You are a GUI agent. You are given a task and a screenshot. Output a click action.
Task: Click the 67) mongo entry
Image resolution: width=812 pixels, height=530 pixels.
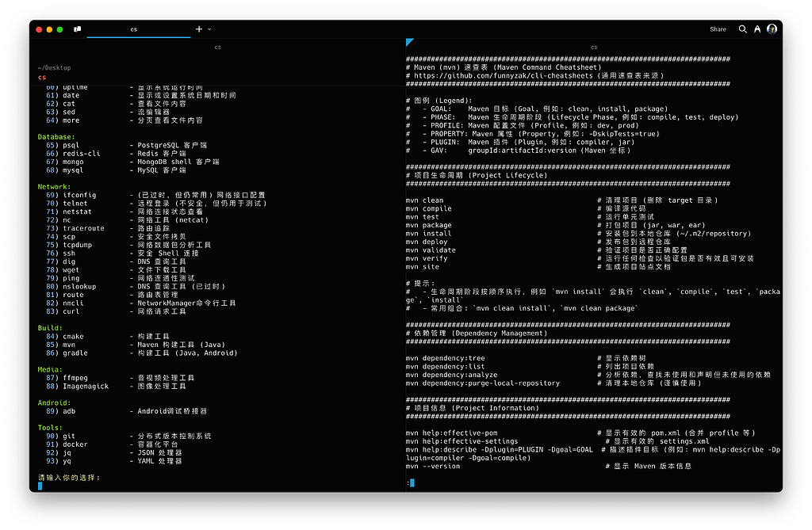[132, 162]
